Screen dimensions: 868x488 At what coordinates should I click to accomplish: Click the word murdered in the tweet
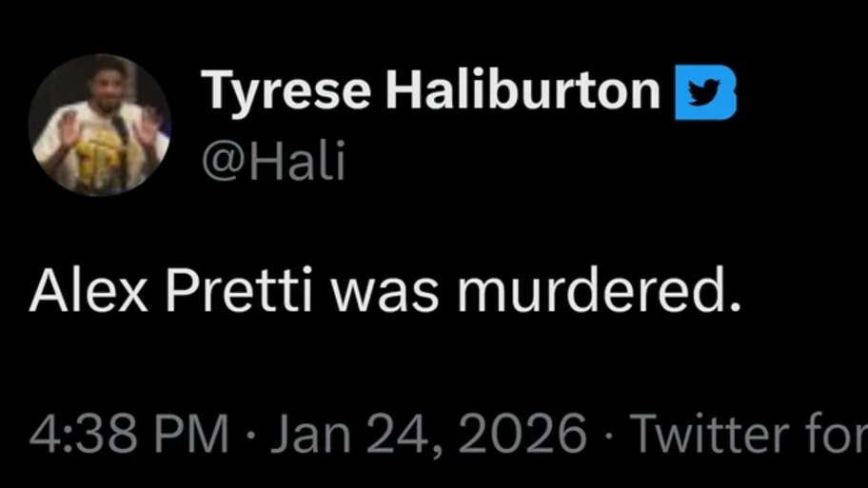tap(599, 293)
